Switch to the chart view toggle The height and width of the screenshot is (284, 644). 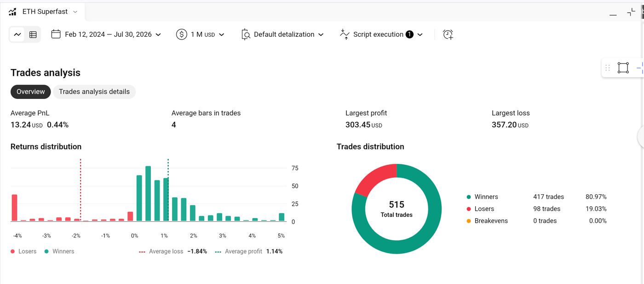click(17, 35)
